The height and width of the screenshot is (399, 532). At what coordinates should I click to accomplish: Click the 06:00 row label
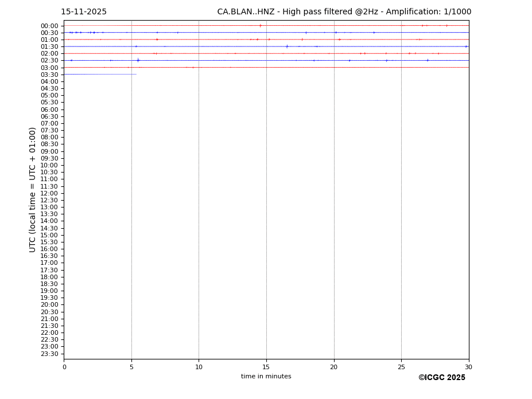click(x=49, y=109)
